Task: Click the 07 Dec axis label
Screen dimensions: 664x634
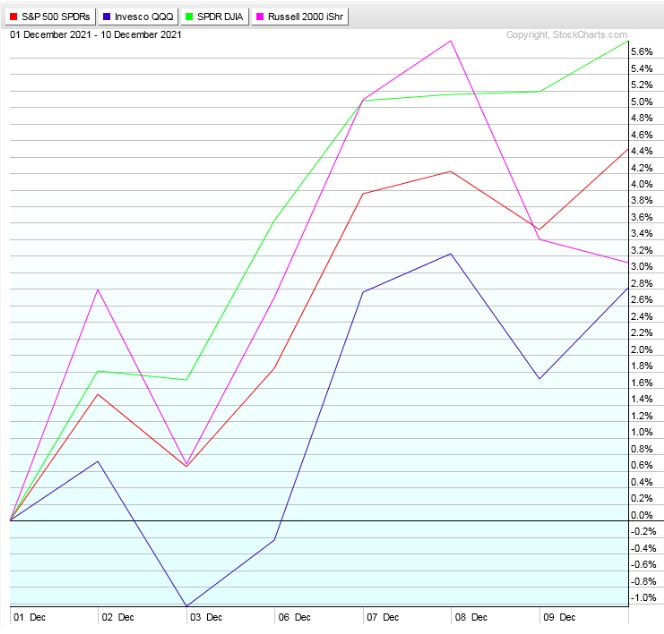Action: click(383, 617)
